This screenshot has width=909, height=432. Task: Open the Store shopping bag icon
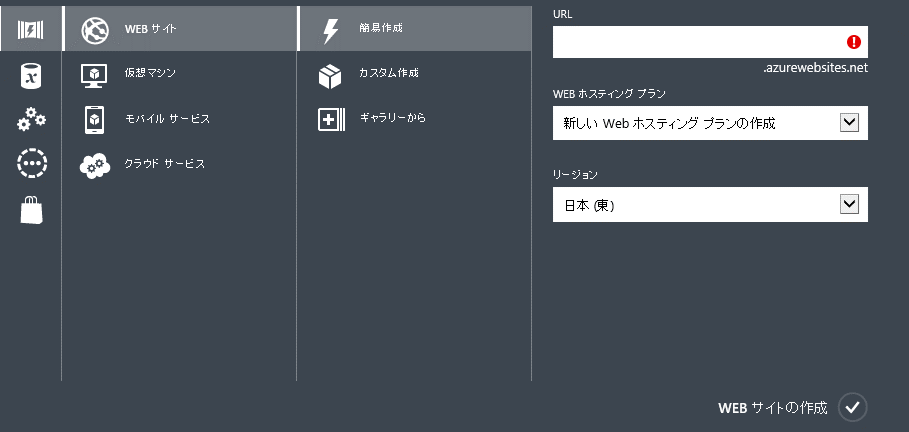pyautogui.click(x=31, y=209)
